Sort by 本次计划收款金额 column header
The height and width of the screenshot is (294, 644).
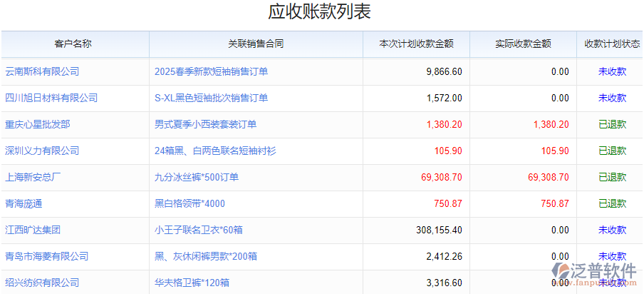(417, 44)
